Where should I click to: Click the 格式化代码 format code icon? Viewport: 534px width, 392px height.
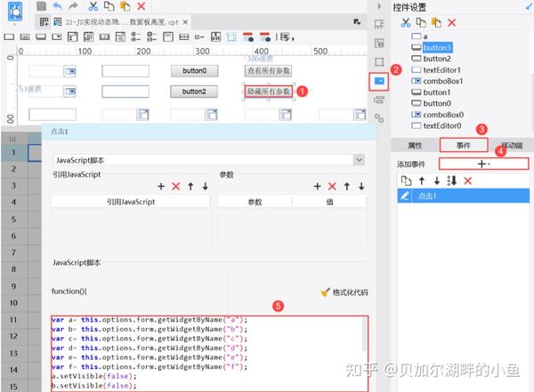click(325, 292)
